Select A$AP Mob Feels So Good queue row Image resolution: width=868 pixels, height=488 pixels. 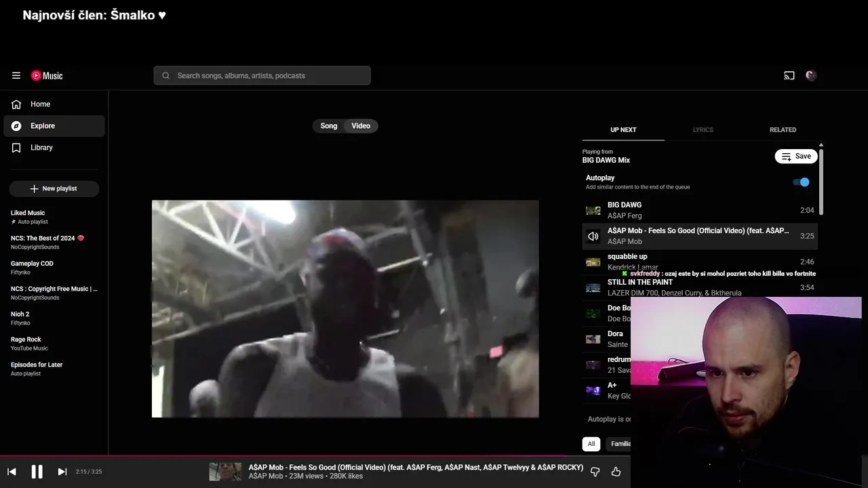click(700, 236)
